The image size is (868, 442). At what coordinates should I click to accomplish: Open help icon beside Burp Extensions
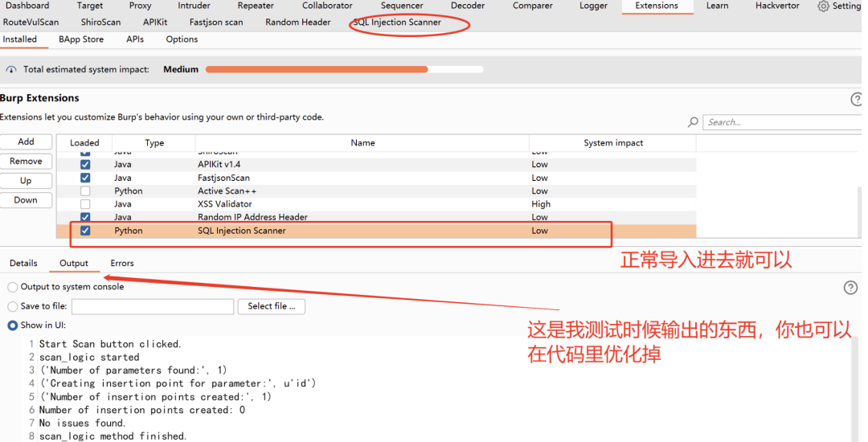tap(857, 99)
